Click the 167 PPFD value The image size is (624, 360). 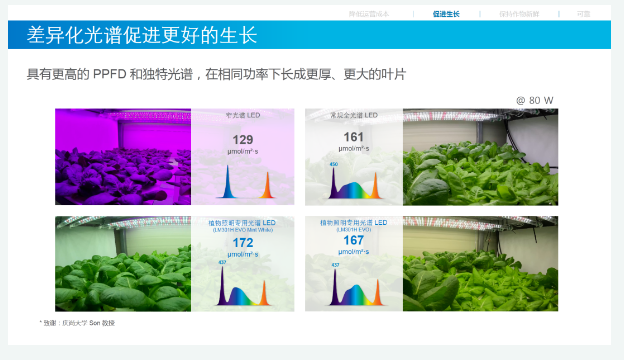353,240
